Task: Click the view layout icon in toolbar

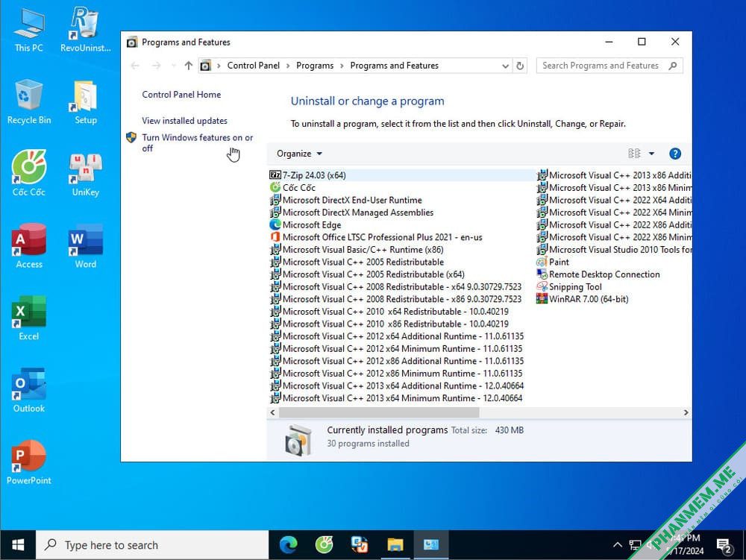Action: [x=634, y=154]
